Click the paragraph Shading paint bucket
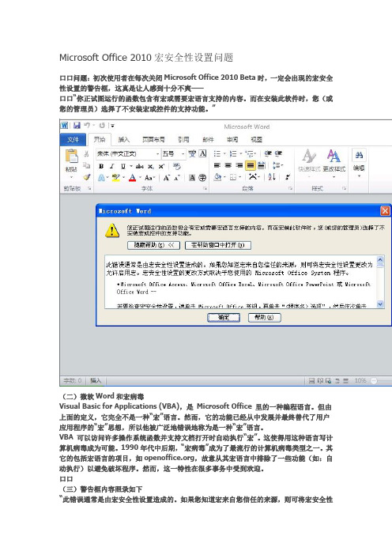The height and width of the screenshot is (555, 392). click(218, 177)
